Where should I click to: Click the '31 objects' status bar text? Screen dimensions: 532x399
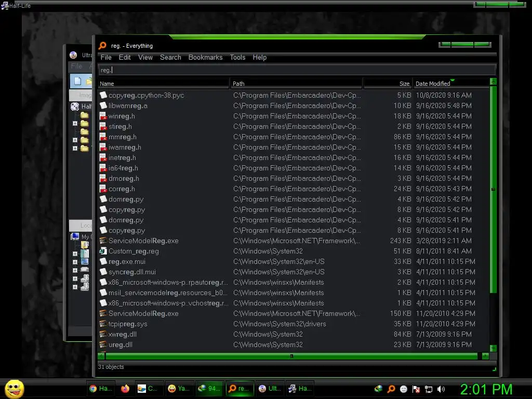111,367
